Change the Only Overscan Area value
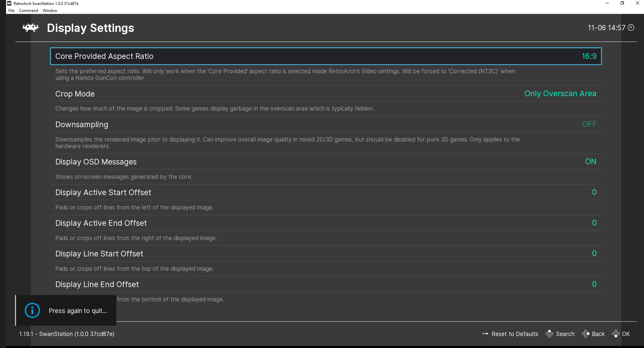 tap(560, 94)
